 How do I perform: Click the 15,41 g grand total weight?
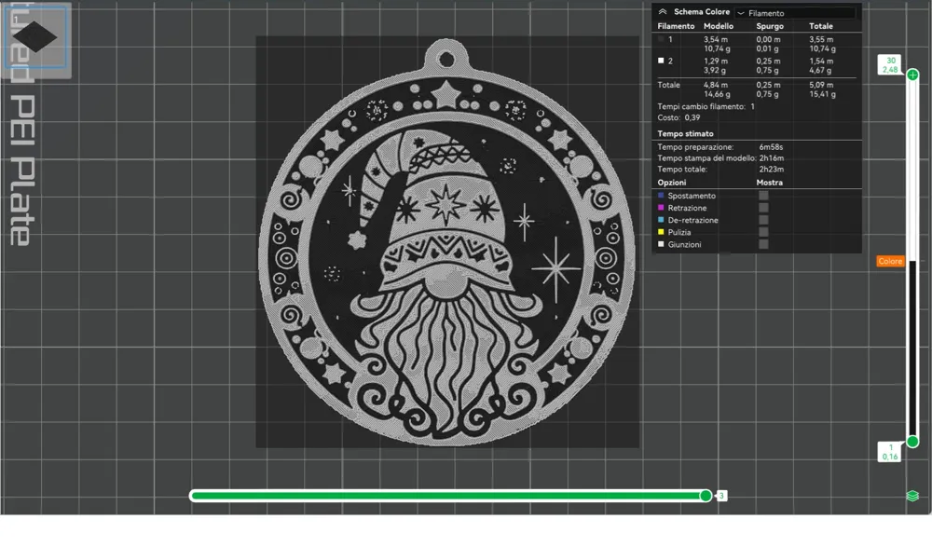pyautogui.click(x=822, y=94)
